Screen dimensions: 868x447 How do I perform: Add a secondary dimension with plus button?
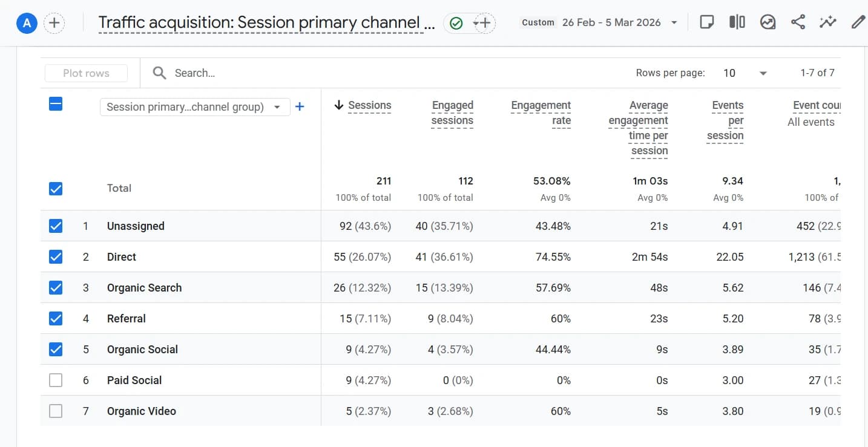(x=300, y=106)
